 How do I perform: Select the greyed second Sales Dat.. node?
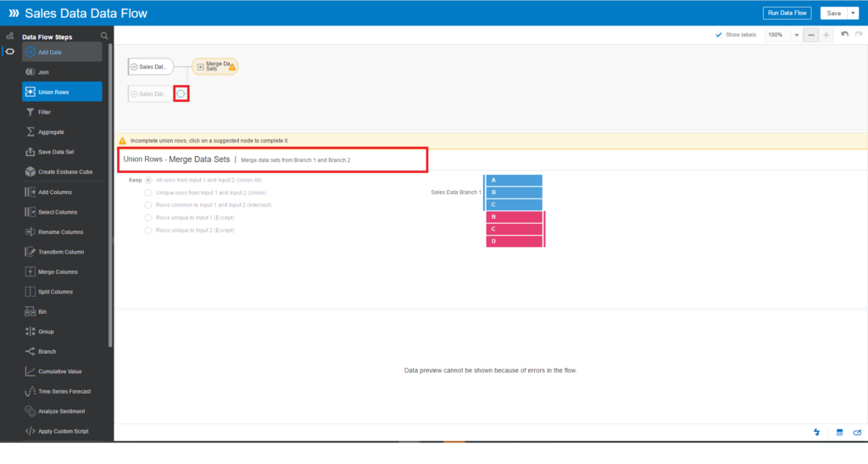[149, 94]
